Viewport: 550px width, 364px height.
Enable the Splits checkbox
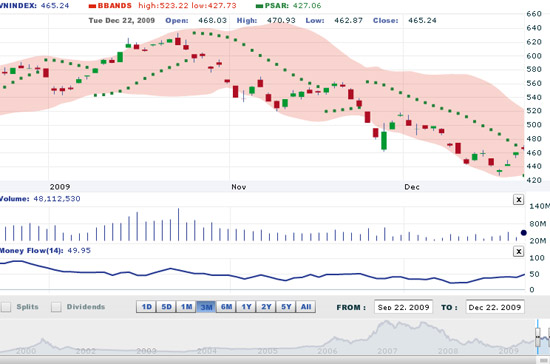pos(6,307)
